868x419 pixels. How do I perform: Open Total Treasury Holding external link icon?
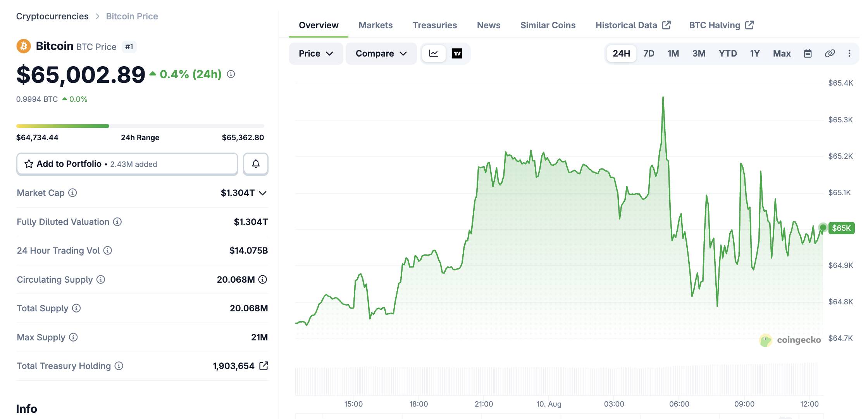coord(263,366)
